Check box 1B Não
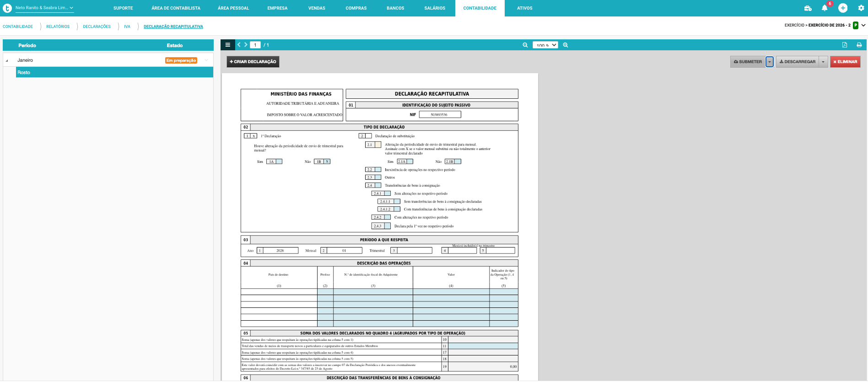The width and height of the screenshot is (868, 382). coord(327,161)
